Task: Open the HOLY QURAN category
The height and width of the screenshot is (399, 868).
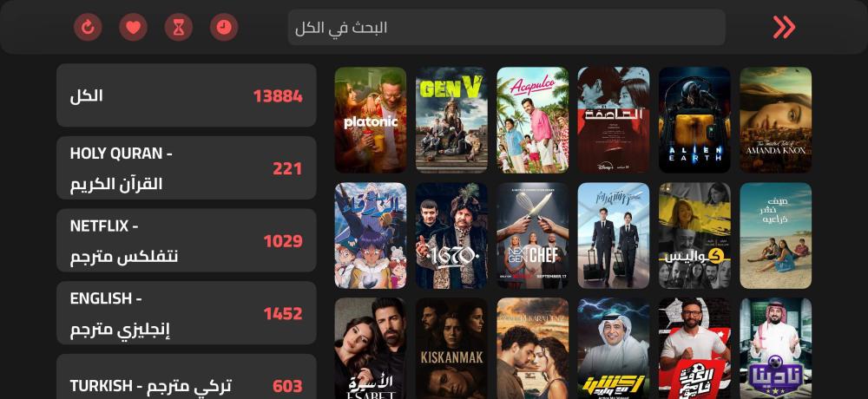Action: [187, 167]
